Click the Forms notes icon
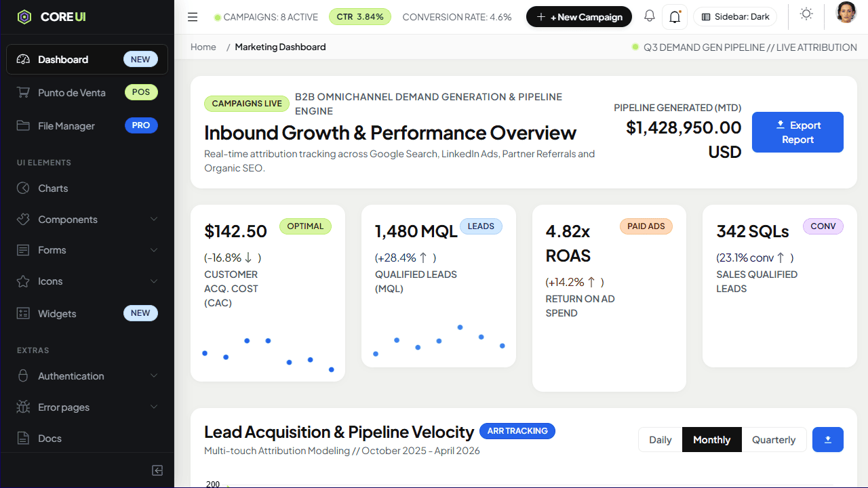The width and height of the screenshot is (868, 488). tap(23, 250)
